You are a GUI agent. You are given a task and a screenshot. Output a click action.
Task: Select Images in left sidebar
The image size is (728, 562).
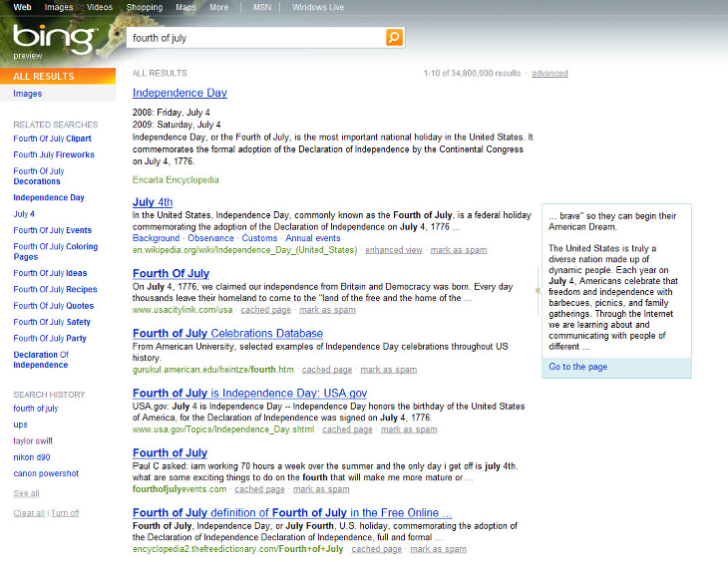pyautogui.click(x=28, y=94)
